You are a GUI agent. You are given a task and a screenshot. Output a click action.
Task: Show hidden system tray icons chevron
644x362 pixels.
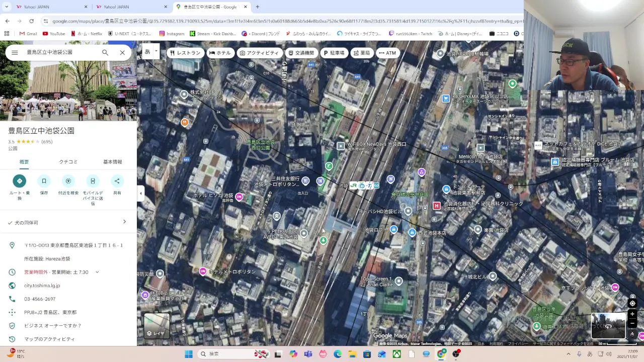(569, 354)
